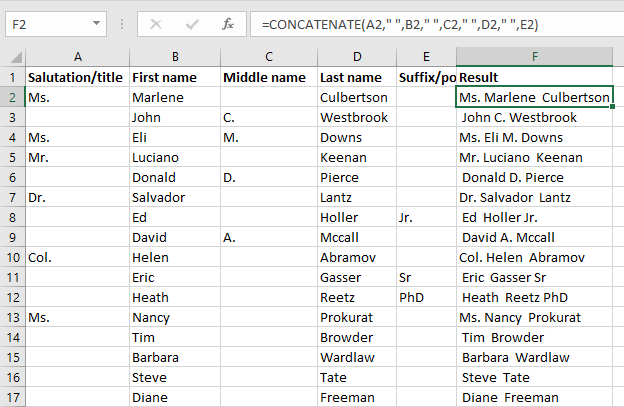Screen dimensions: 624x407
Task: Open the Name Box dropdown arrow
Action: 95,23
